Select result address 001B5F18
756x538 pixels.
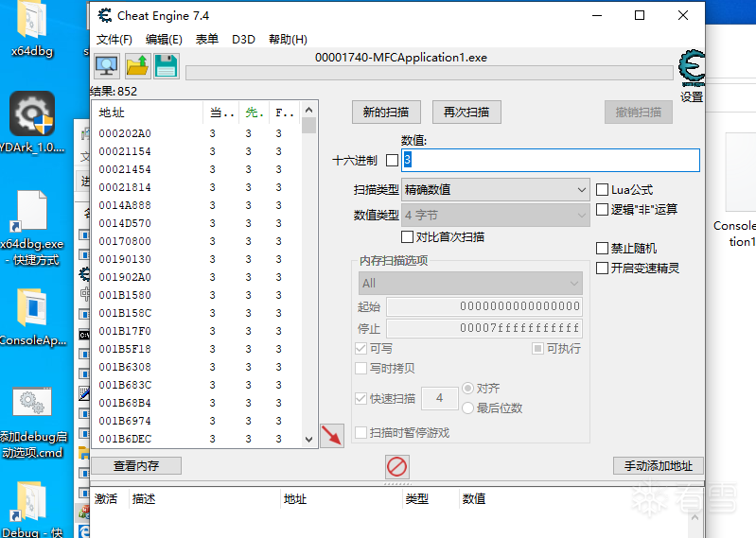click(125, 349)
